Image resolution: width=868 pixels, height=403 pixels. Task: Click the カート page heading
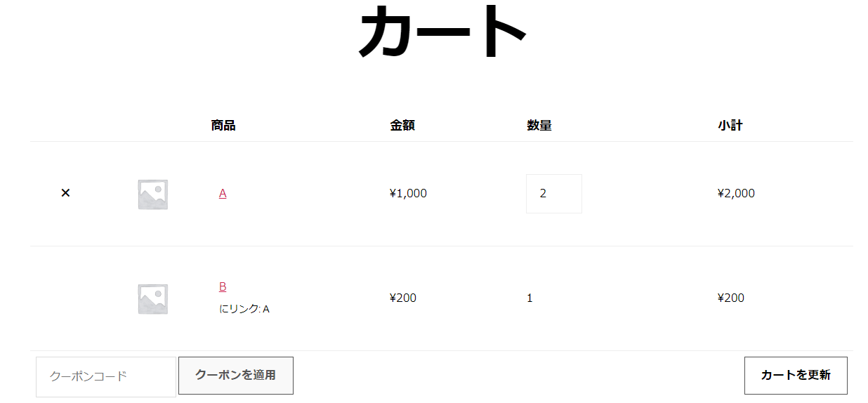click(442, 32)
